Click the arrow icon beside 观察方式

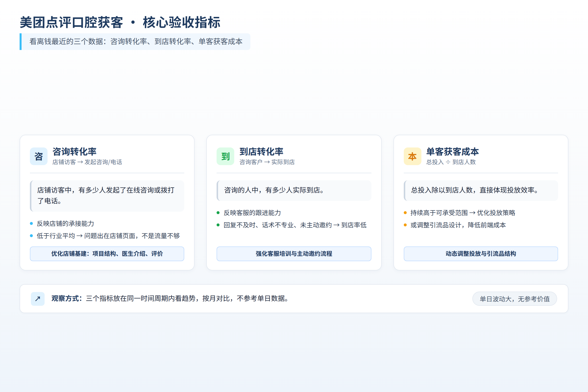38,299
